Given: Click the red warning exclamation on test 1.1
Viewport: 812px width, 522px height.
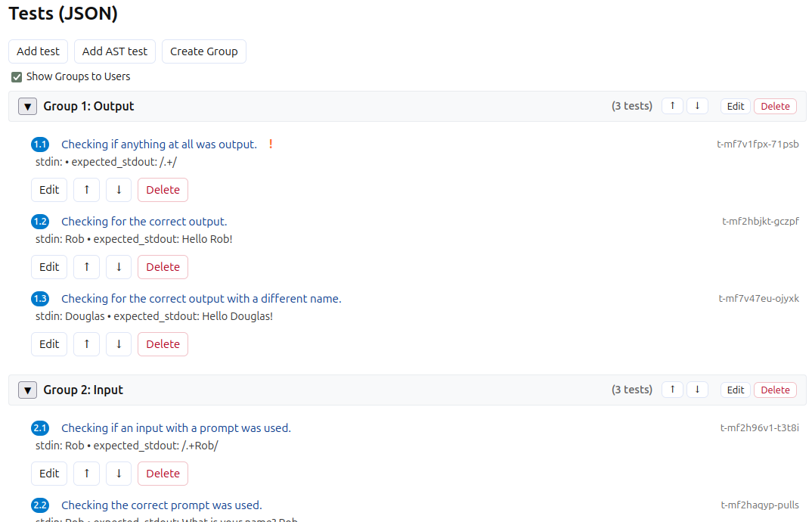Looking at the screenshot, I should pos(271,144).
